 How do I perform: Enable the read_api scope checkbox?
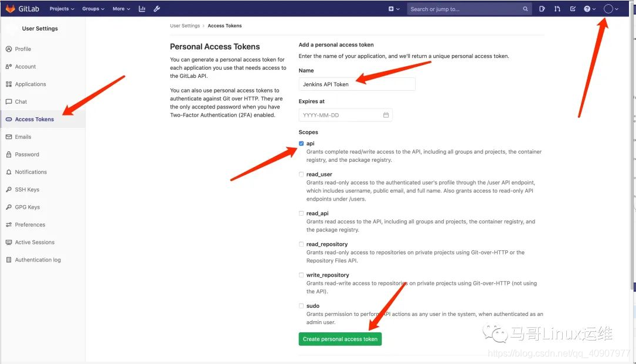(301, 213)
